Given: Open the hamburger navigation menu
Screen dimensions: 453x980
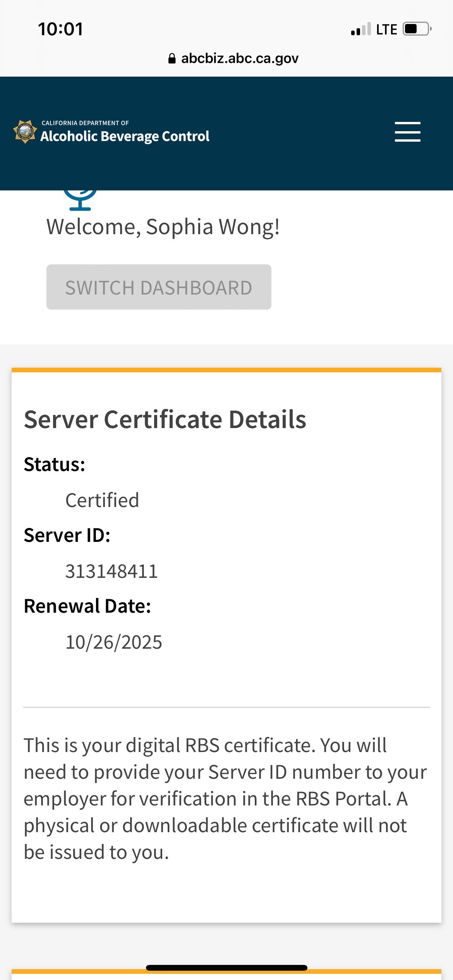Looking at the screenshot, I should tap(407, 132).
